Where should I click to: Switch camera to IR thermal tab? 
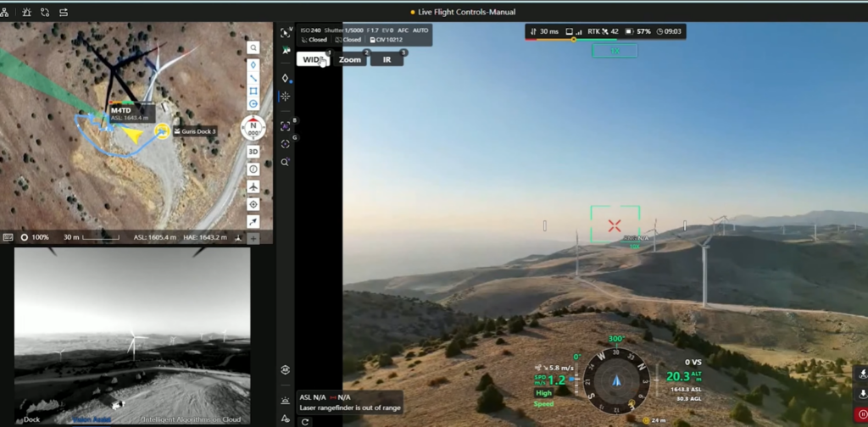[387, 59]
